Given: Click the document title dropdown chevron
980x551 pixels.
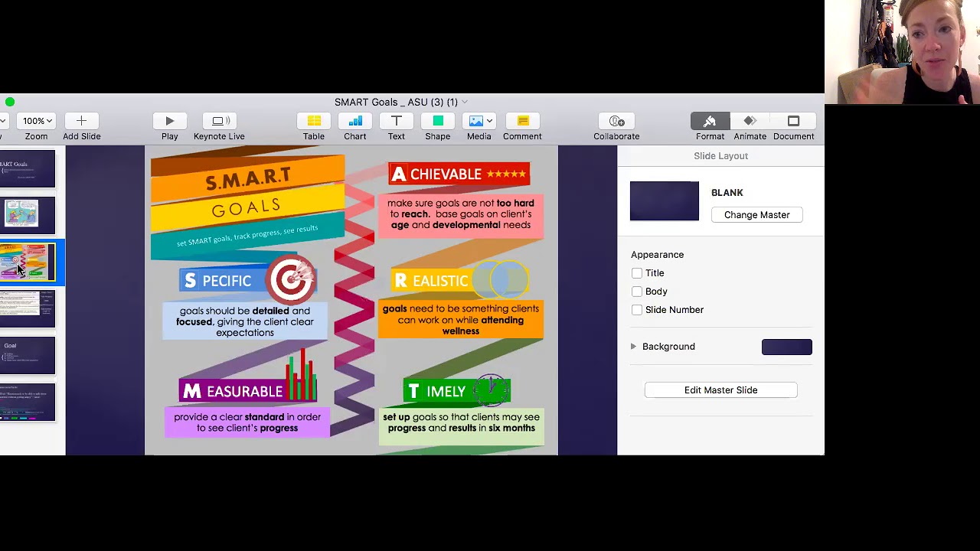Looking at the screenshot, I should click(465, 102).
